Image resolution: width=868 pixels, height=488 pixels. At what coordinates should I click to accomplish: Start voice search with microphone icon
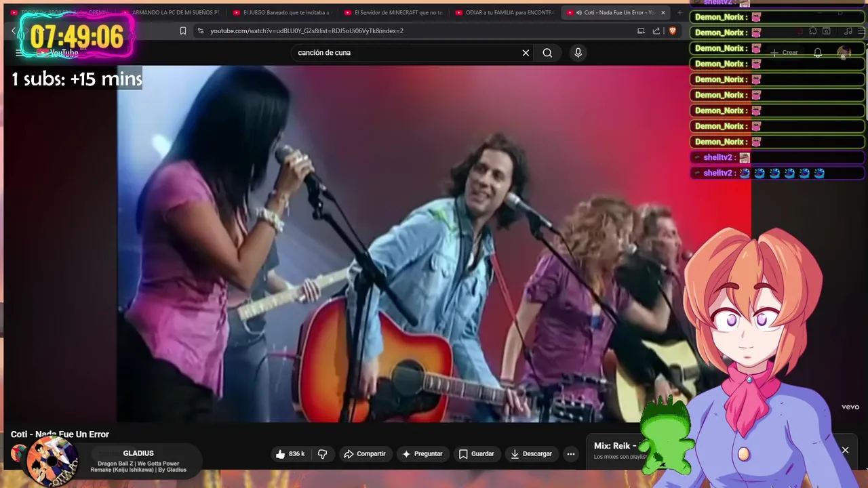578,53
